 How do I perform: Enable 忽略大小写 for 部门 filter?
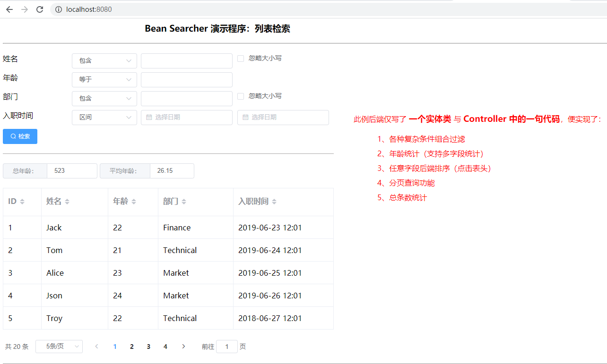pos(241,96)
